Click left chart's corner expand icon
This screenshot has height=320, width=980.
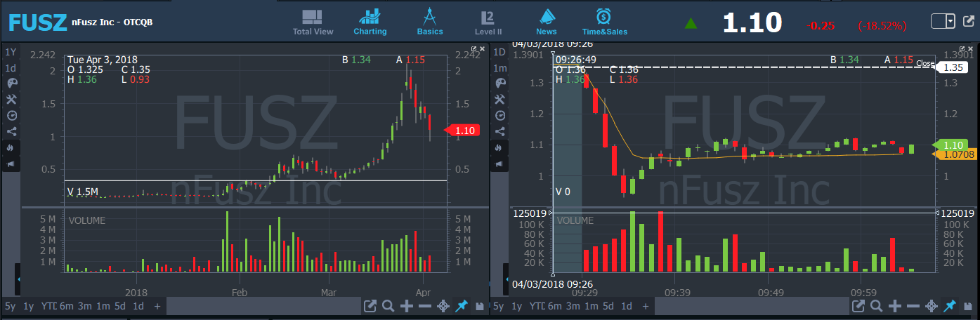pyautogui.click(x=474, y=49)
